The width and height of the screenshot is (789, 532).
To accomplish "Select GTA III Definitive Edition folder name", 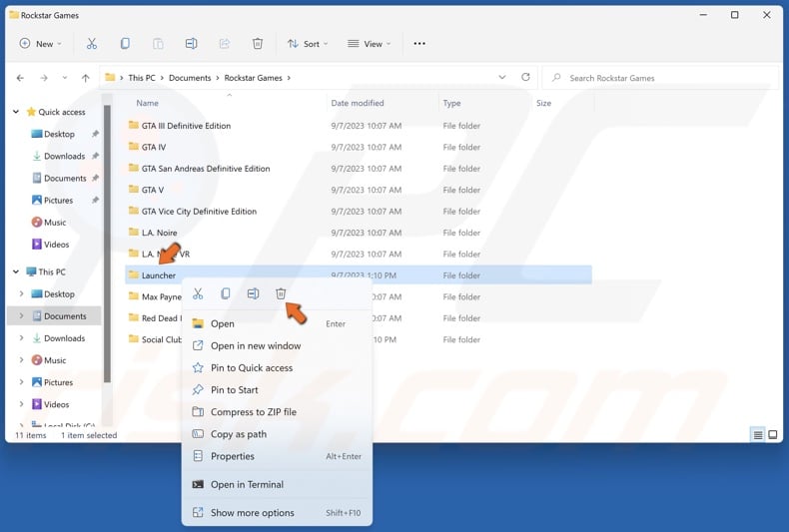I will click(186, 126).
